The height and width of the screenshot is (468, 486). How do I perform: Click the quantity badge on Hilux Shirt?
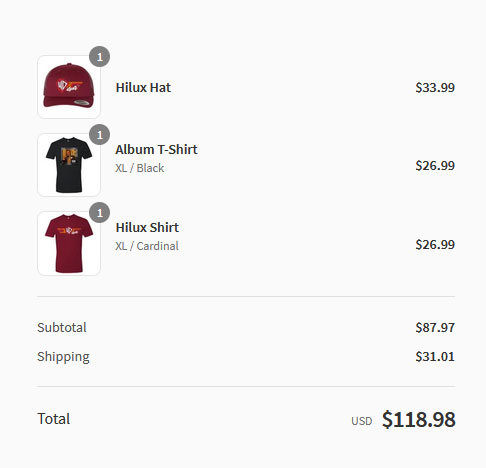100,213
